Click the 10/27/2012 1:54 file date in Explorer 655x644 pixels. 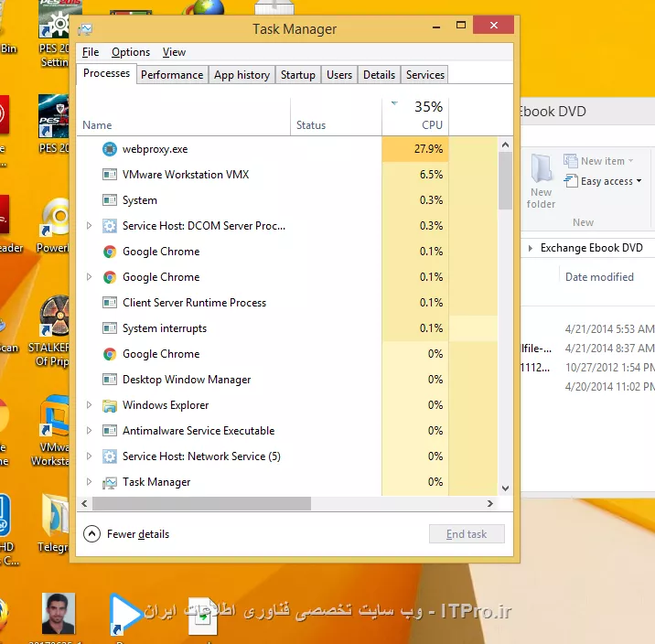coord(609,368)
